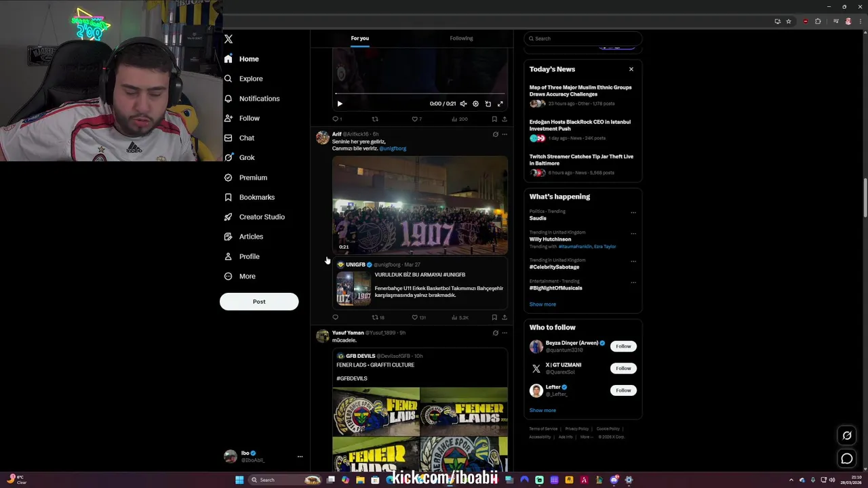This screenshot has width=868, height=488.
Task: Play the video in the top post
Action: pos(340,104)
